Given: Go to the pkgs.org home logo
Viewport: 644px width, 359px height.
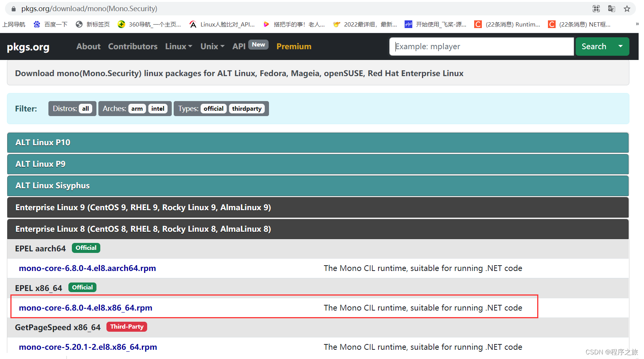Looking at the screenshot, I should click(28, 47).
